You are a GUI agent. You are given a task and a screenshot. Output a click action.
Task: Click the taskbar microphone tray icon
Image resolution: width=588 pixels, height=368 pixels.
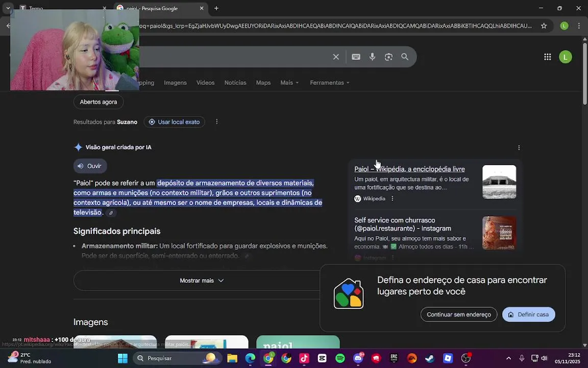pos(522,358)
